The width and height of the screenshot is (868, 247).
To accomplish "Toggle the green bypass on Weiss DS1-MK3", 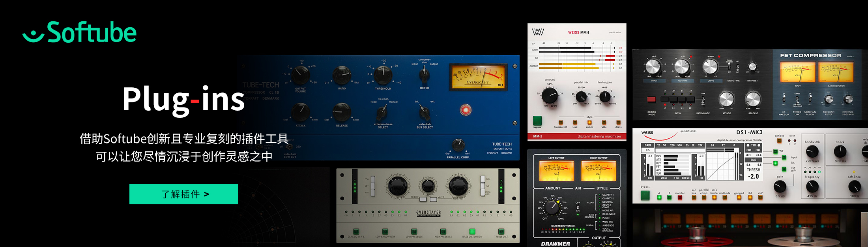I will [645, 195].
